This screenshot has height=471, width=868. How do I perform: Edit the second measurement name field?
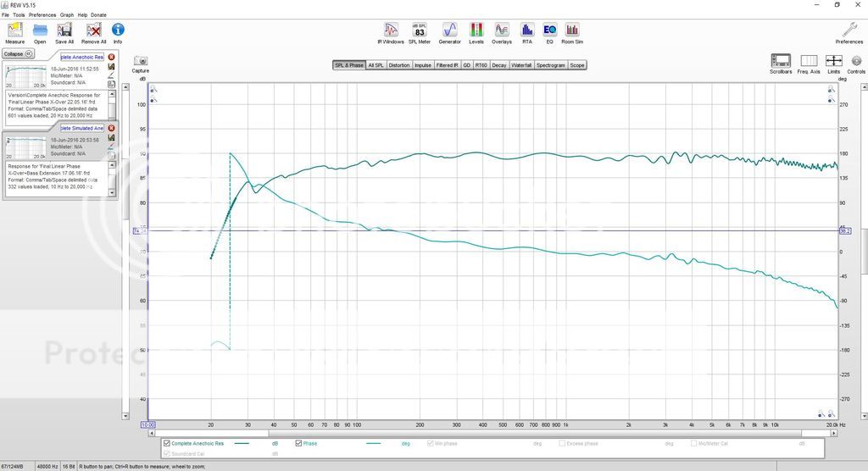[x=81, y=128]
